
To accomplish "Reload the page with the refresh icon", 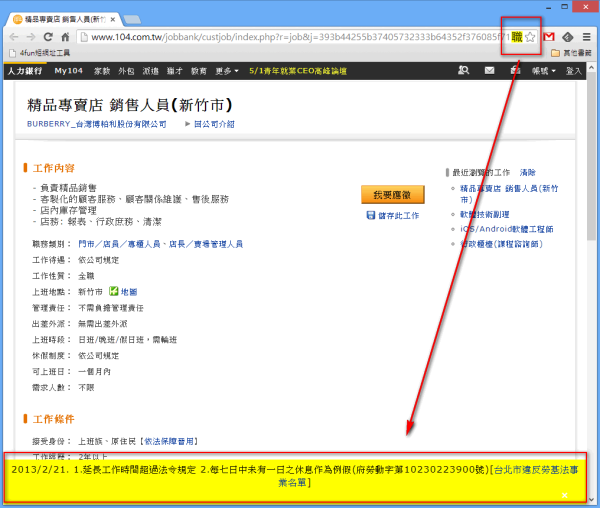I will click(x=61, y=37).
